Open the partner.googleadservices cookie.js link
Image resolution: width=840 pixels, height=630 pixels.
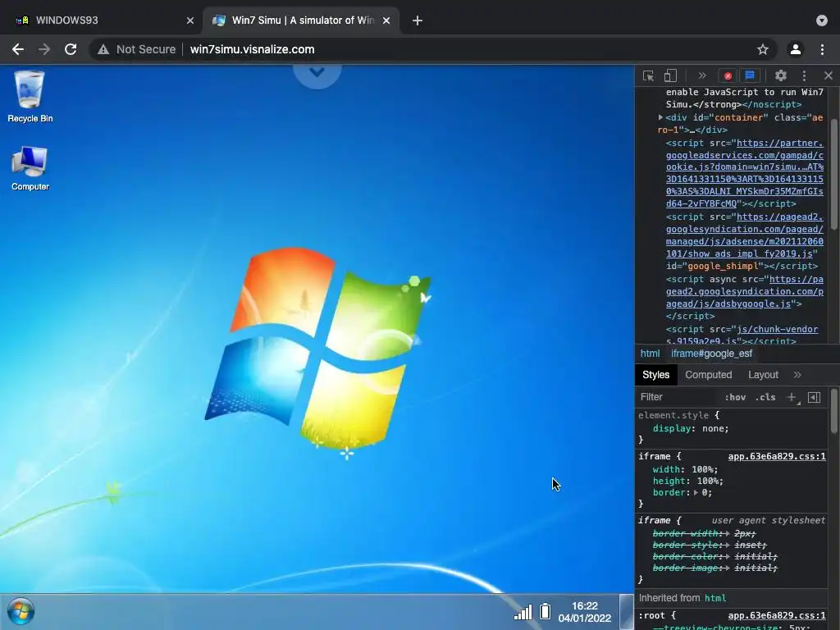pos(745,173)
